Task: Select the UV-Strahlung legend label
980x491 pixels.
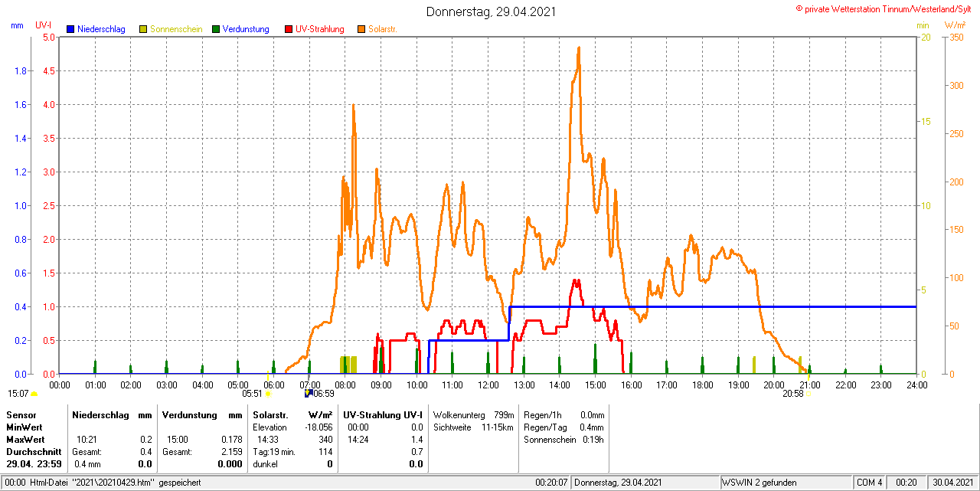Action: pos(319,29)
